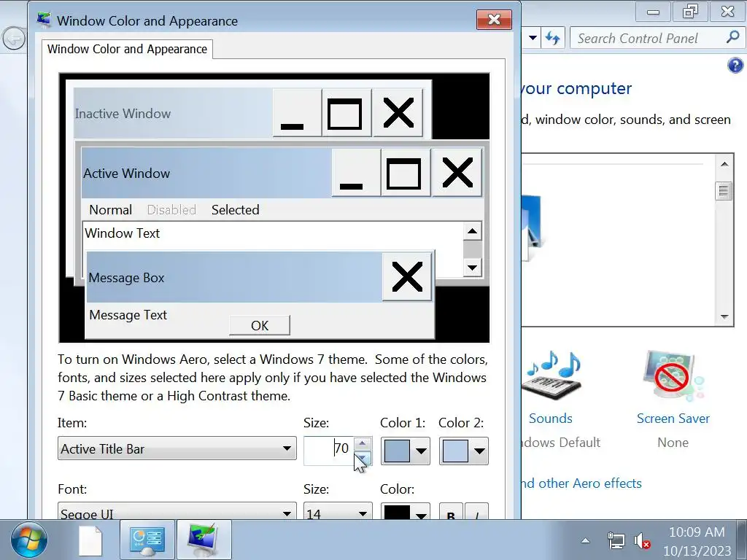747x560 pixels.
Task: Click Active Window preview maximize icon
Action: tap(406, 173)
